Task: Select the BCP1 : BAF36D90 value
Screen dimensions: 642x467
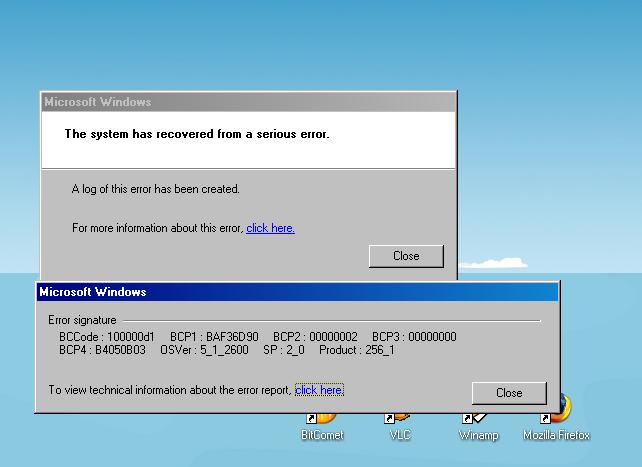Action: (x=214, y=337)
